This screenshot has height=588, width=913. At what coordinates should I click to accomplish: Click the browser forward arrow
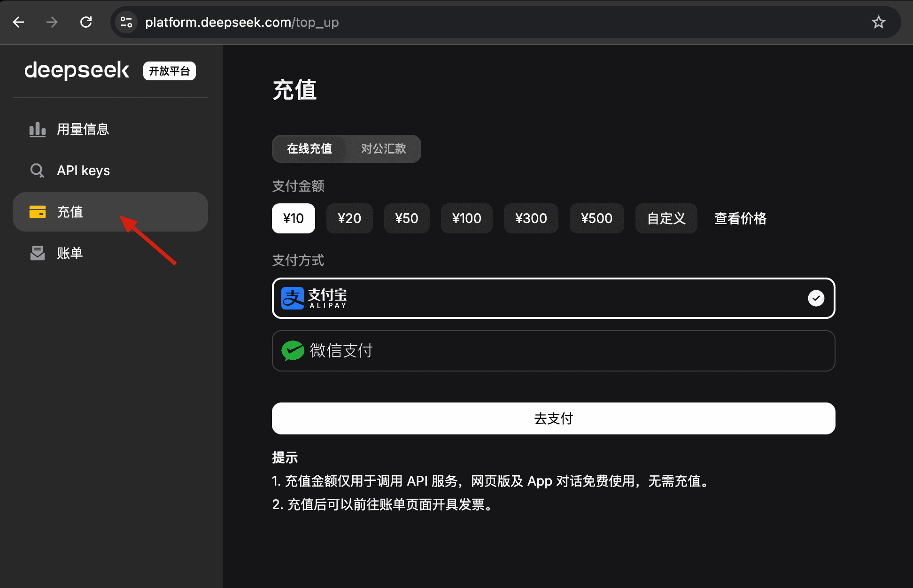point(52,22)
